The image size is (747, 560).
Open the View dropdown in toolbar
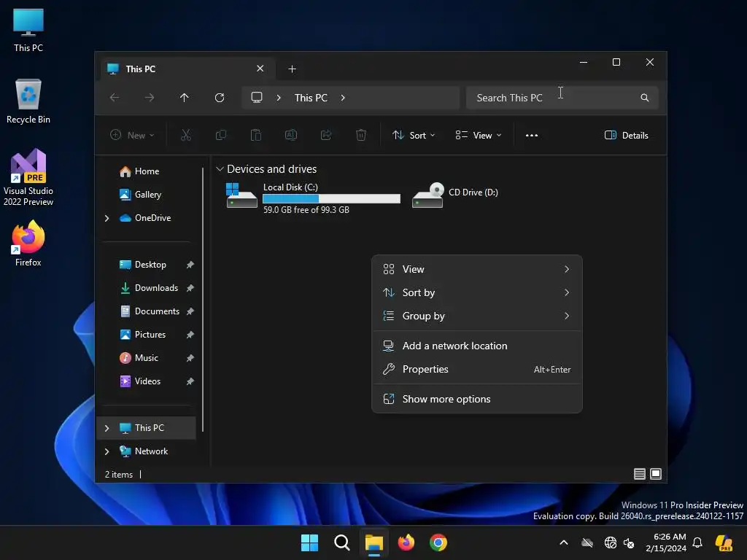[479, 135]
